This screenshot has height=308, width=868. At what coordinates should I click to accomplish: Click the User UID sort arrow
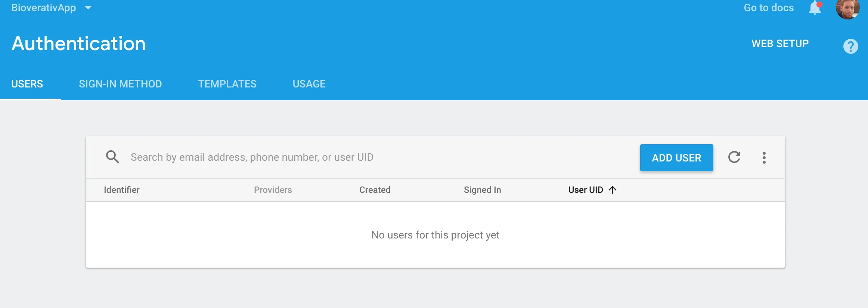click(x=613, y=190)
